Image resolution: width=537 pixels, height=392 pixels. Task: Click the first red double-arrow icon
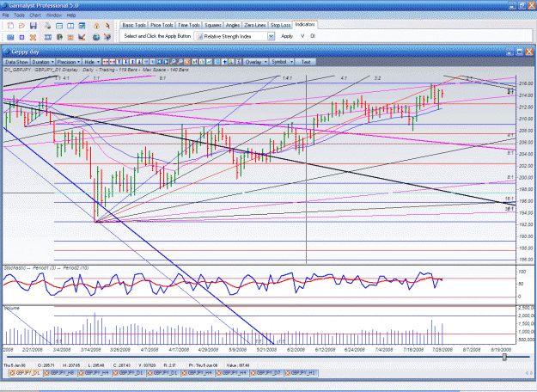[106, 62]
